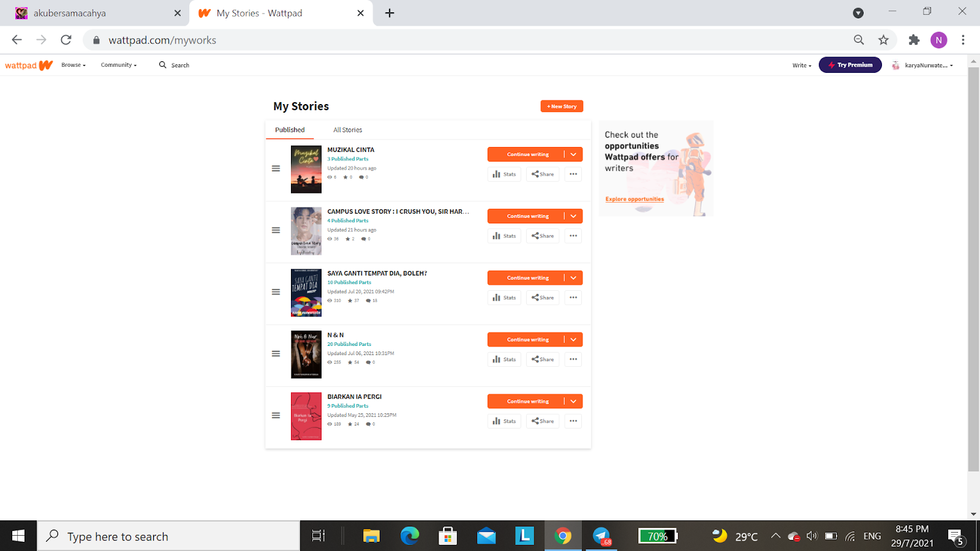The width and height of the screenshot is (980, 551).
Task: Open Stats for MUZIKAL CINTA
Action: click(x=504, y=174)
